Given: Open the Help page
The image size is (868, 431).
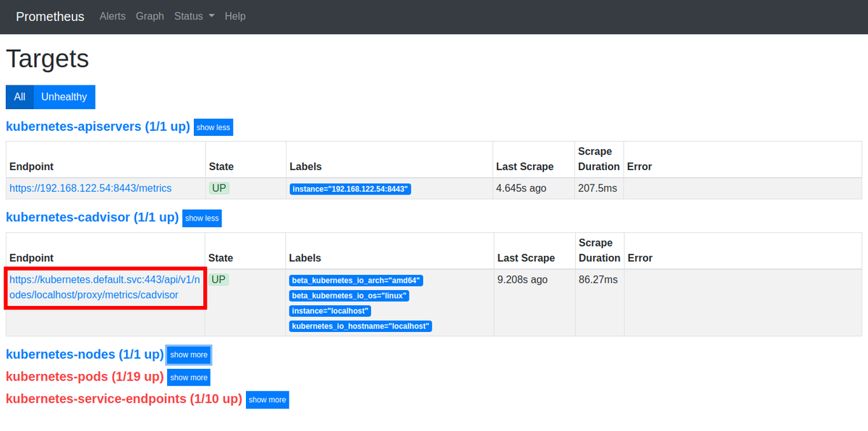Looking at the screenshot, I should pos(235,16).
